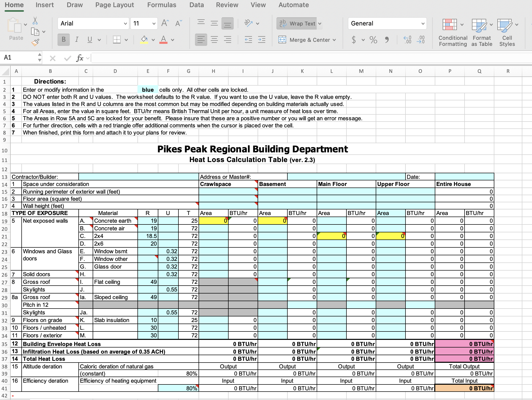Increase font size with larger A icon
The width and height of the screenshot is (532, 400).
click(x=165, y=23)
